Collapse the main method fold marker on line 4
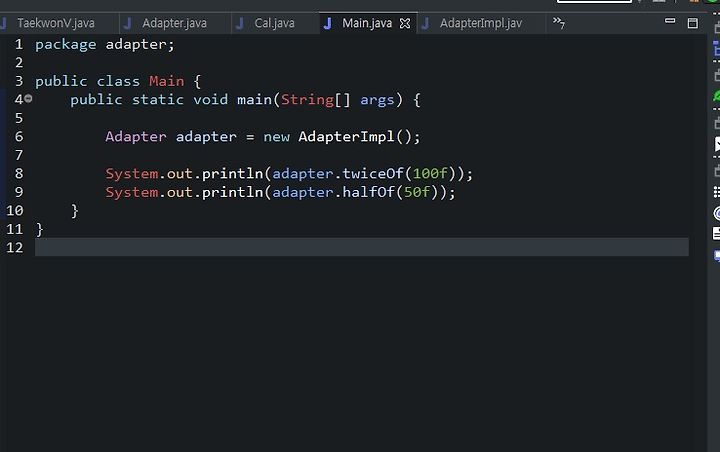The image size is (720, 452). point(28,98)
